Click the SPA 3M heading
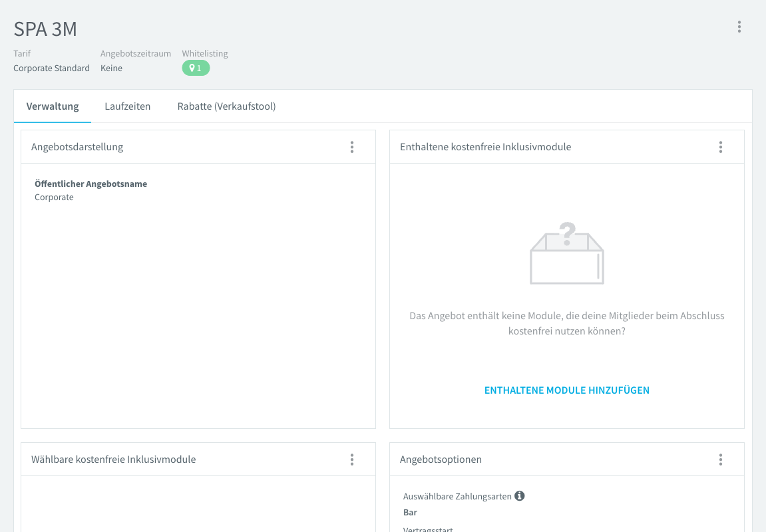The width and height of the screenshot is (766, 532). pyautogui.click(x=45, y=29)
